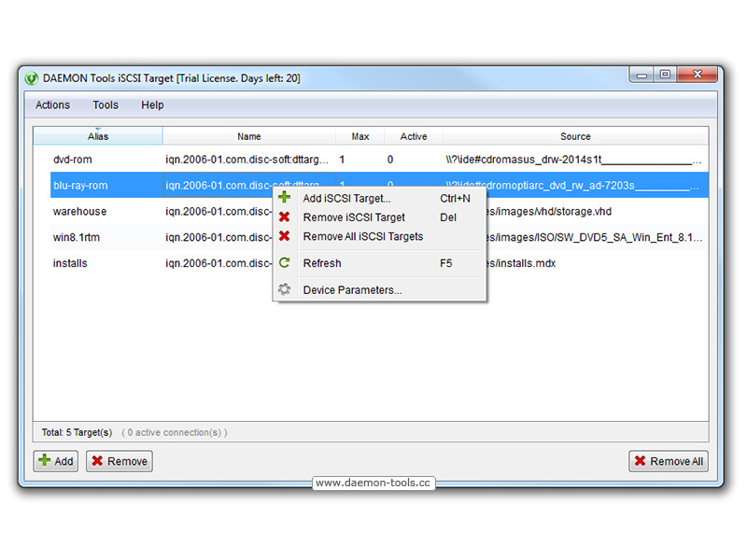
Task: Sort by the Name column header
Action: 249,136
